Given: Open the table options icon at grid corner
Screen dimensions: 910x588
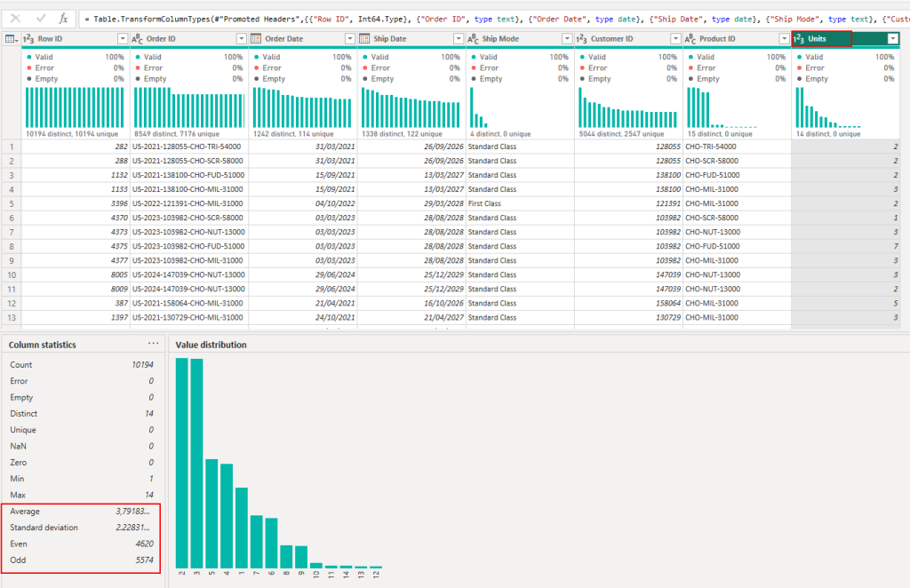Looking at the screenshot, I should tap(11, 39).
